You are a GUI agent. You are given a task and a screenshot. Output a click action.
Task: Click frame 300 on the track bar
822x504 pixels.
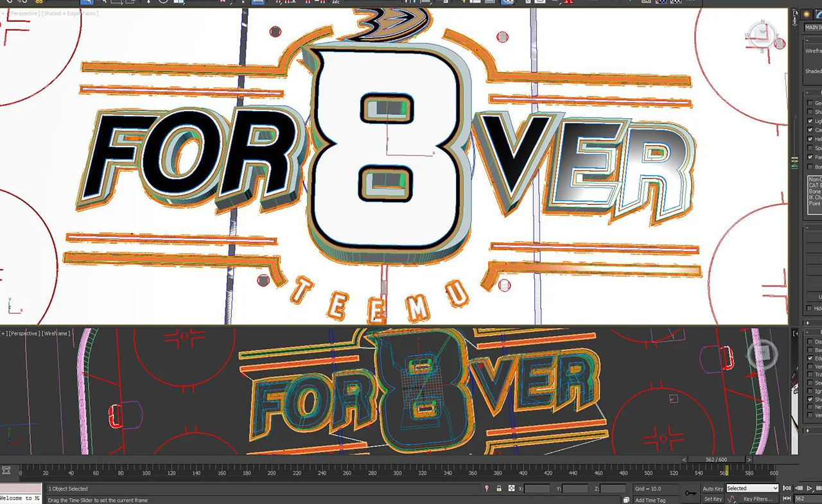click(397, 473)
